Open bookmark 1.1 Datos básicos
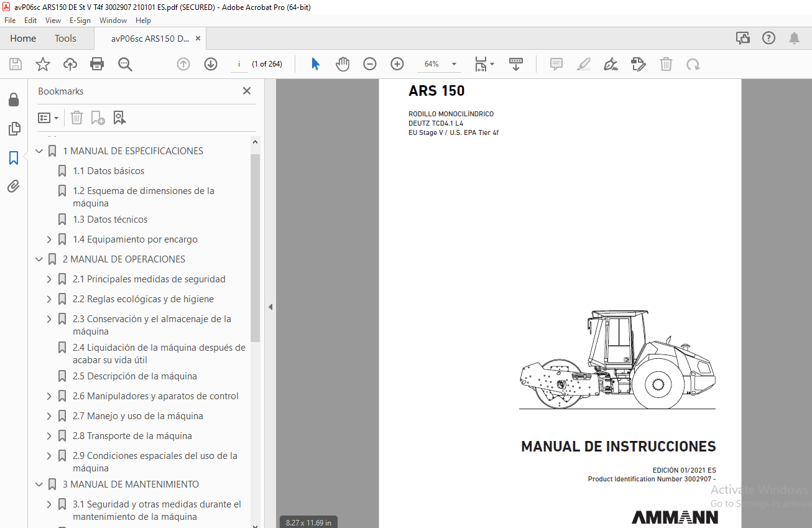Image resolution: width=812 pixels, height=528 pixels. (x=108, y=171)
